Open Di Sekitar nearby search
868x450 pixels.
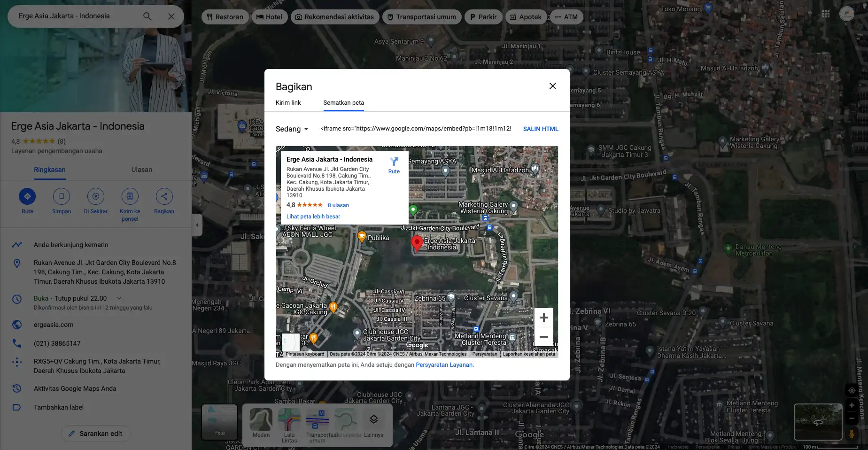click(x=95, y=196)
